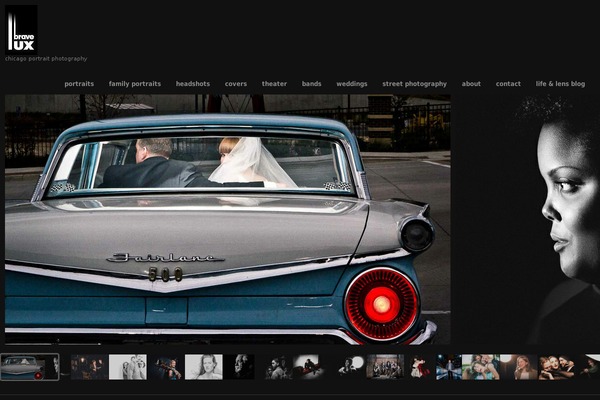This screenshot has height=400, width=600.
Task: Go to street photography page
Action: [414, 84]
